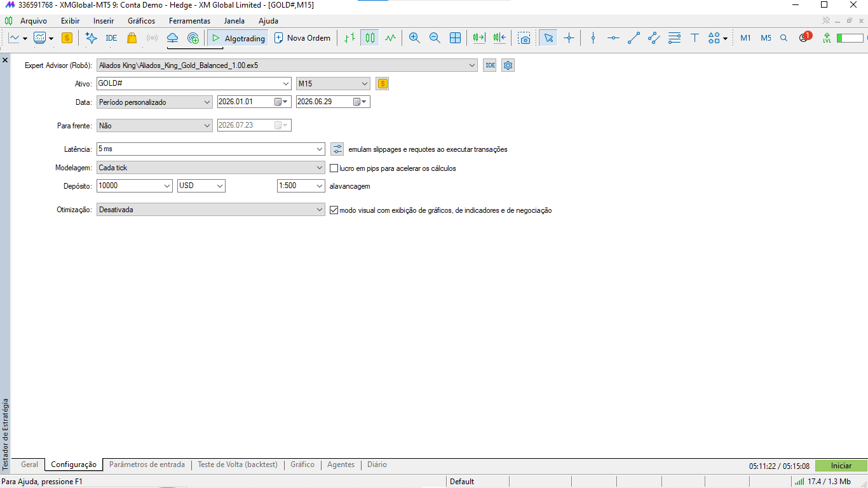Click the green Iniciar button

point(841,466)
